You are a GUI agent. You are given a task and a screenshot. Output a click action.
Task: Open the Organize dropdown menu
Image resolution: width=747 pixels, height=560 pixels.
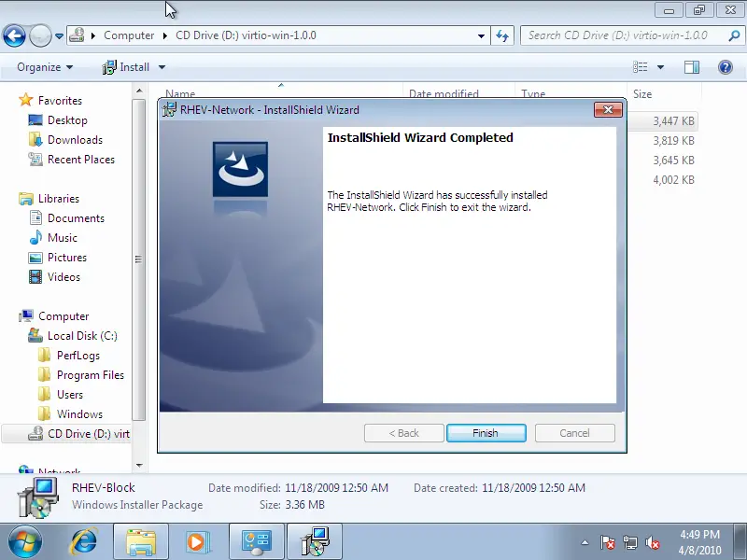pyautogui.click(x=45, y=67)
